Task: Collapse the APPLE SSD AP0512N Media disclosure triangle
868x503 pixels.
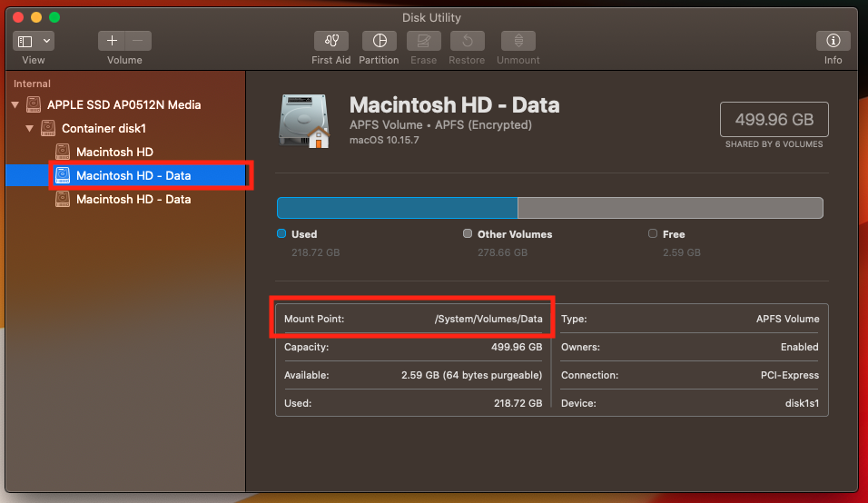Action: pyautogui.click(x=15, y=104)
